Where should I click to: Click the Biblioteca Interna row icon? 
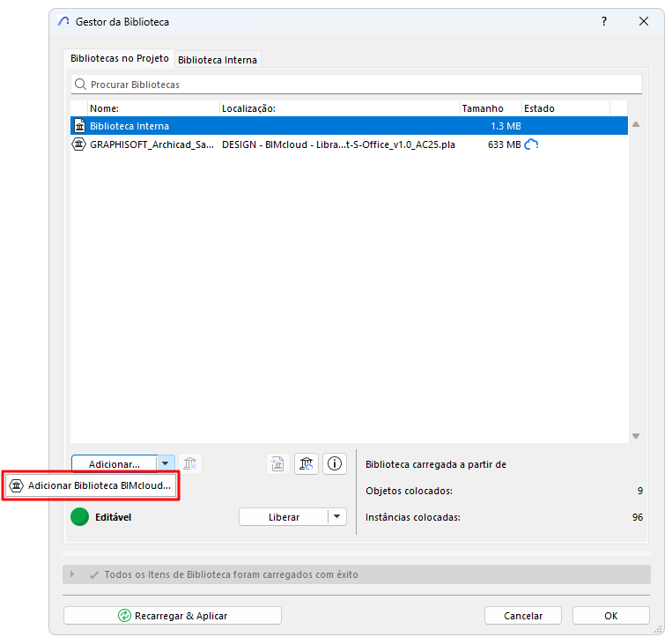[80, 126]
